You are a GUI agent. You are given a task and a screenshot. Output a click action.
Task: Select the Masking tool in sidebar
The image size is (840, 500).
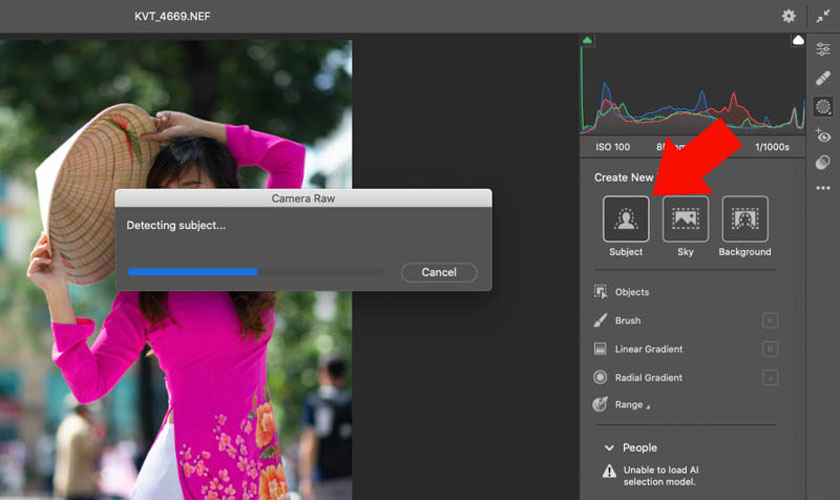(x=823, y=106)
